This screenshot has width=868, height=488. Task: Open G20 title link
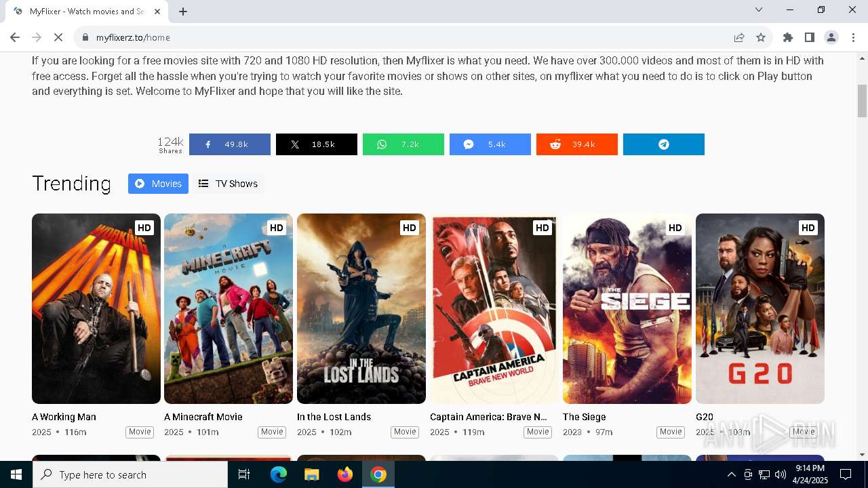[x=705, y=417]
